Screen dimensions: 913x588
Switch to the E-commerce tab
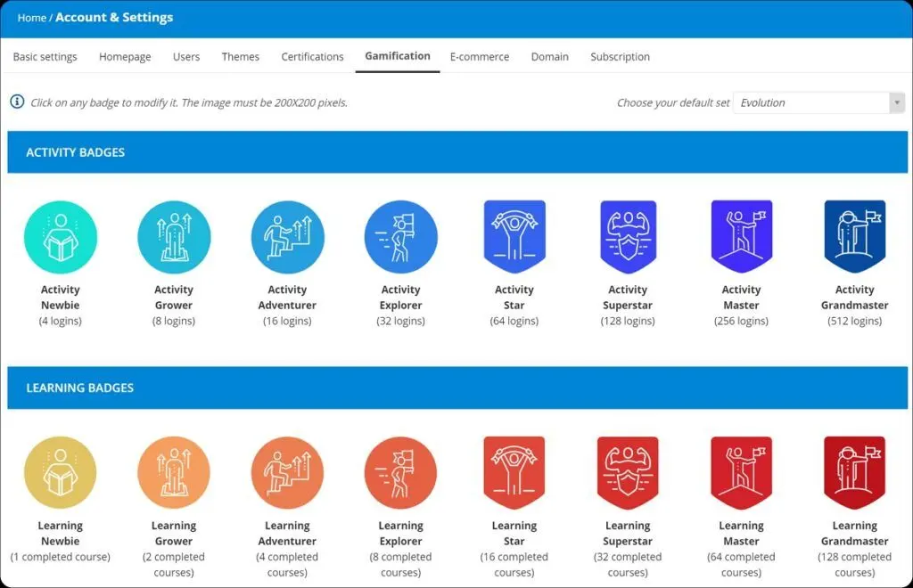480,56
